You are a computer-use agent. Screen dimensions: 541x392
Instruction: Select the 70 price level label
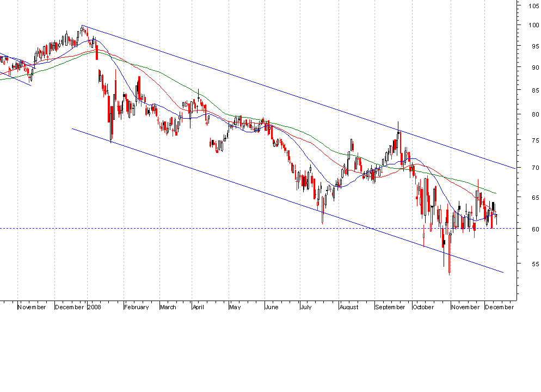click(535, 168)
